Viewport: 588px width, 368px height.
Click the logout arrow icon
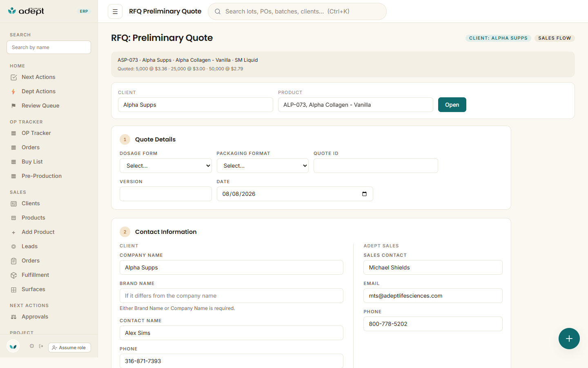point(41,346)
